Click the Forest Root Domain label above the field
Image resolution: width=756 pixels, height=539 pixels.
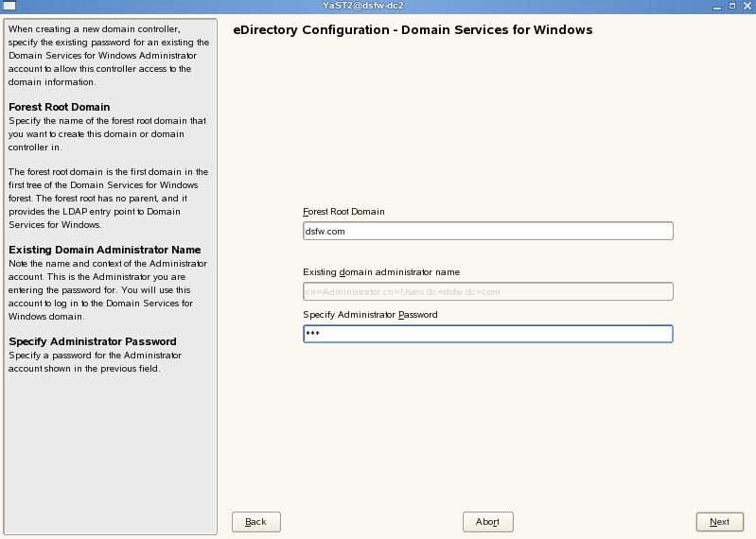(343, 212)
